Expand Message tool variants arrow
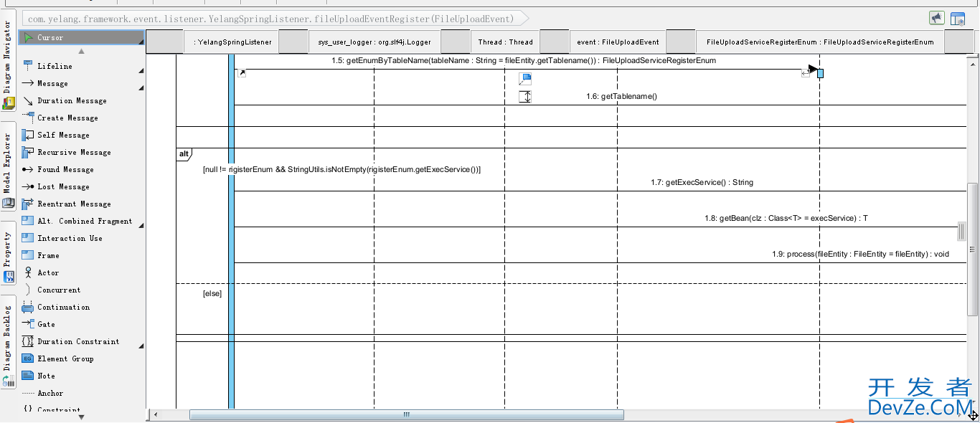 pyautogui.click(x=141, y=88)
